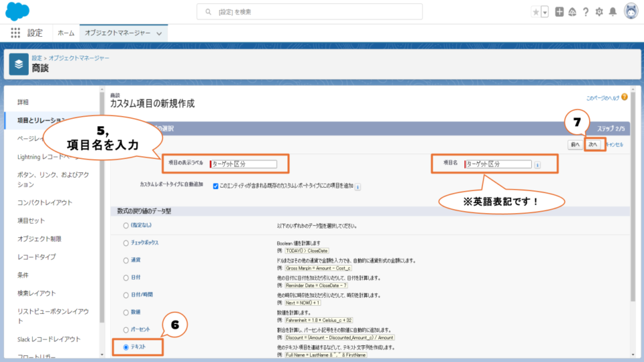The width and height of the screenshot is (644, 362).
Task: Open ボタン、リンク、およびアクション in sidebar
Action: [x=53, y=180]
